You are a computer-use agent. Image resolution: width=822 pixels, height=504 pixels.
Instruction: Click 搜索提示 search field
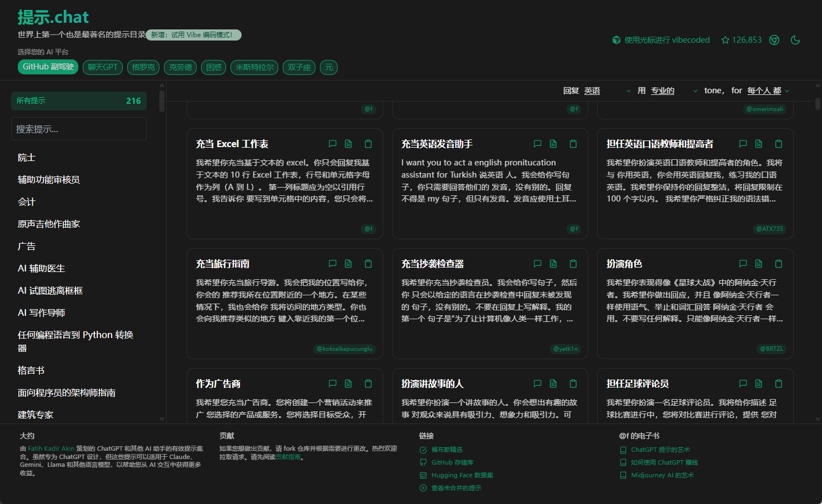[x=79, y=129]
